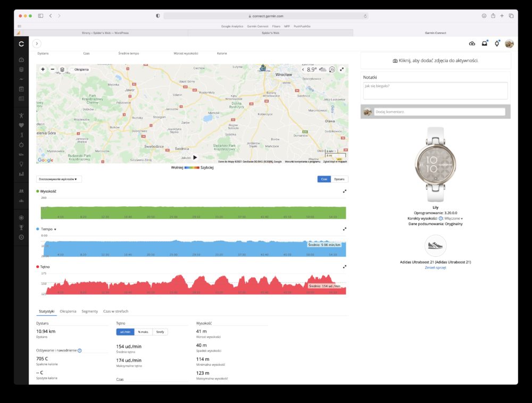Screen dimensions: 532x403
Task: Open the Garmin Connect logo home
Action: pos(21,44)
